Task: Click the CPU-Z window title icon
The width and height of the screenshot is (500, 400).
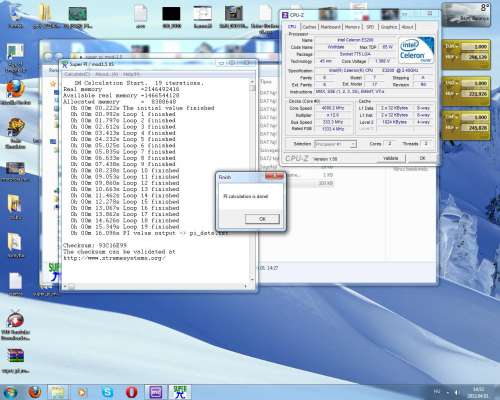Action: point(285,15)
